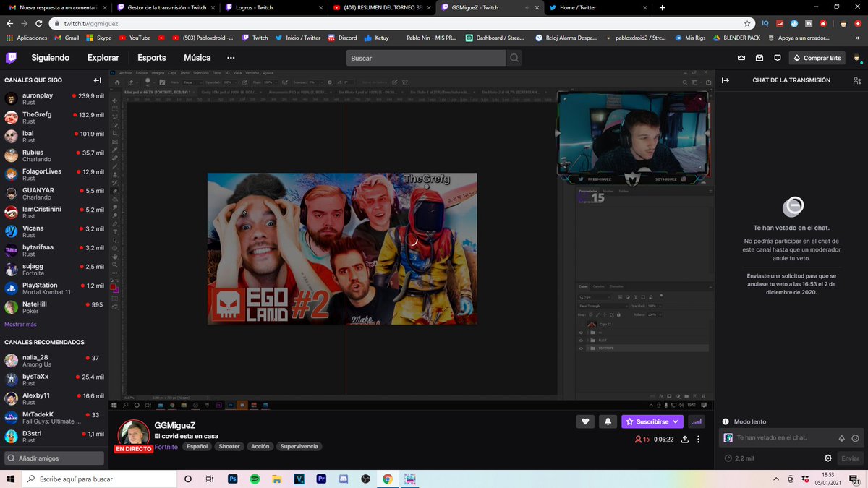868x488 pixels.
Task: Click the GGMigueZ streamer avatar
Action: 134,434
